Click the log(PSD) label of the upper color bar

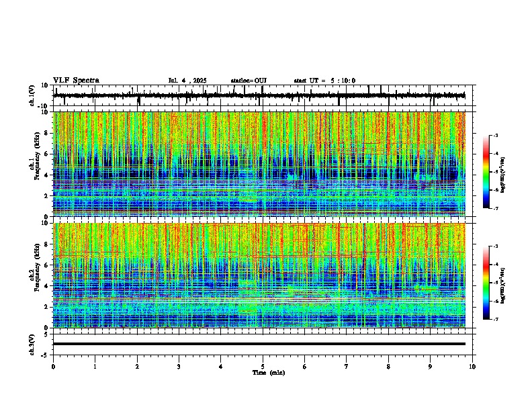pyautogui.click(x=503, y=175)
